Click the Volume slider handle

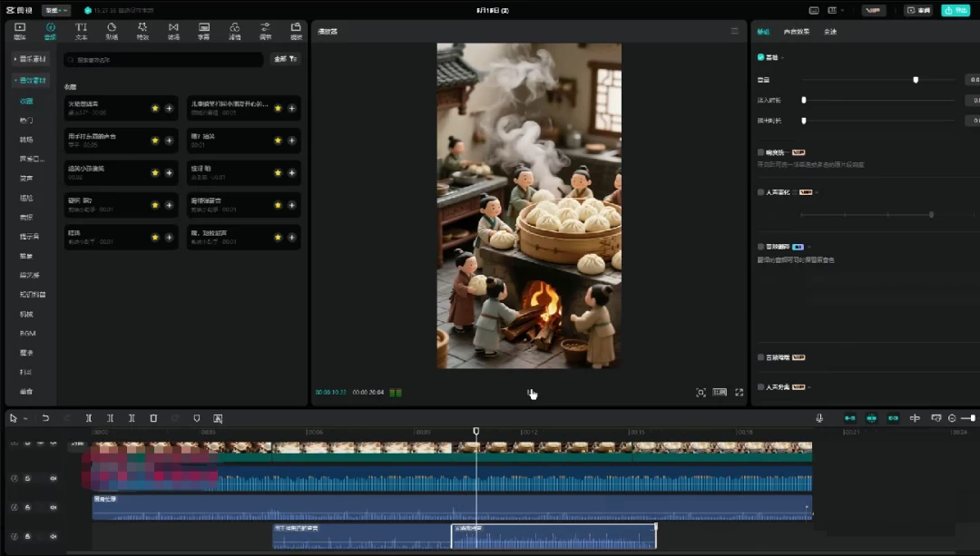(x=916, y=80)
